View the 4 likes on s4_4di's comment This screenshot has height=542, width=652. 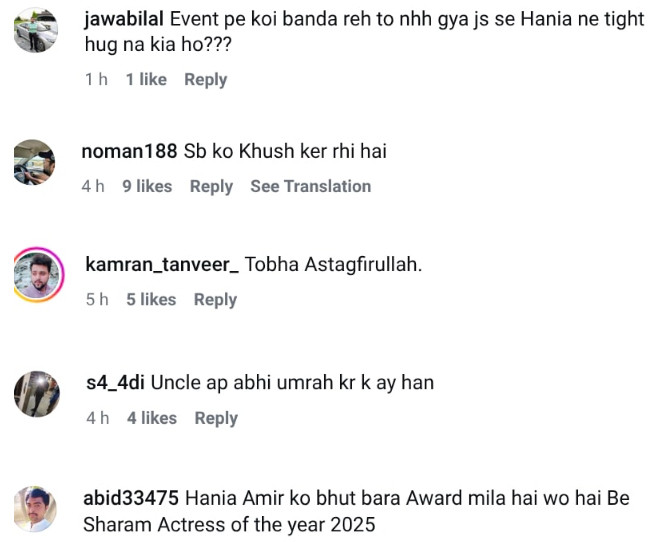[x=151, y=418]
